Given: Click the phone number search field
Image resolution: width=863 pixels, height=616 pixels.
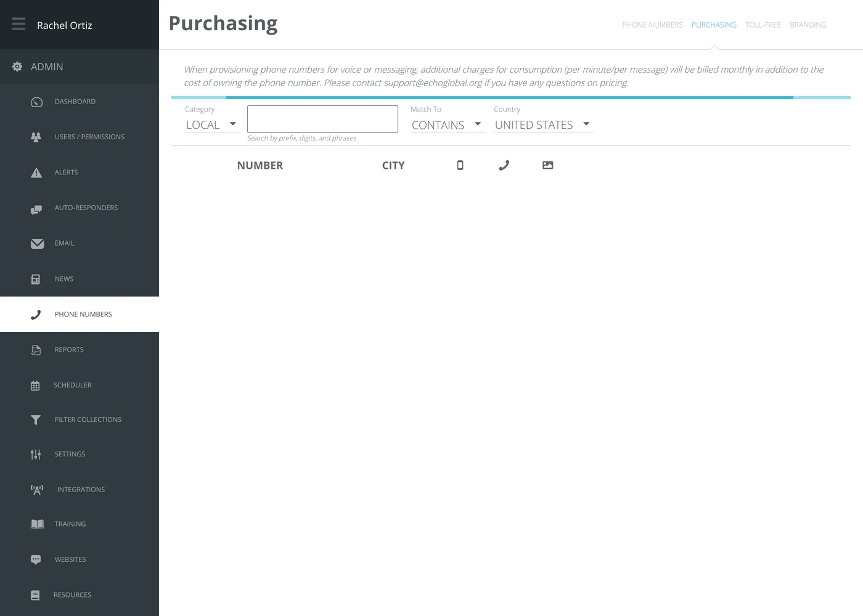Looking at the screenshot, I should click(322, 120).
